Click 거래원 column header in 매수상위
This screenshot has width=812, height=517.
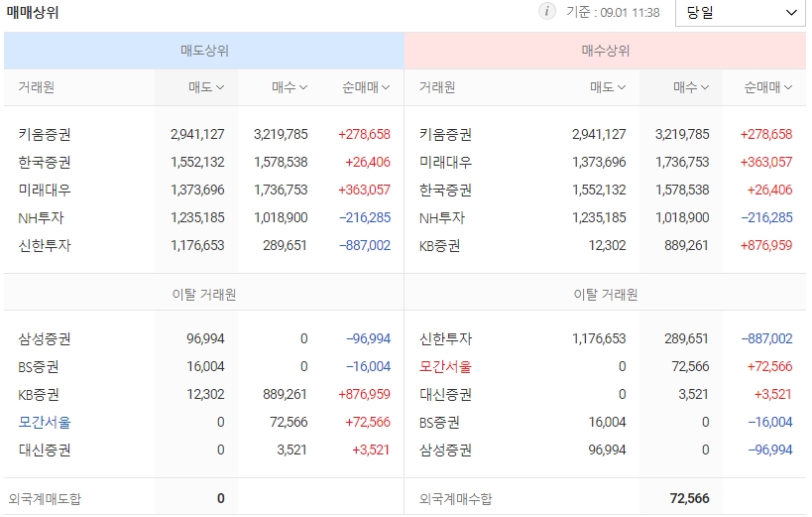pos(437,87)
